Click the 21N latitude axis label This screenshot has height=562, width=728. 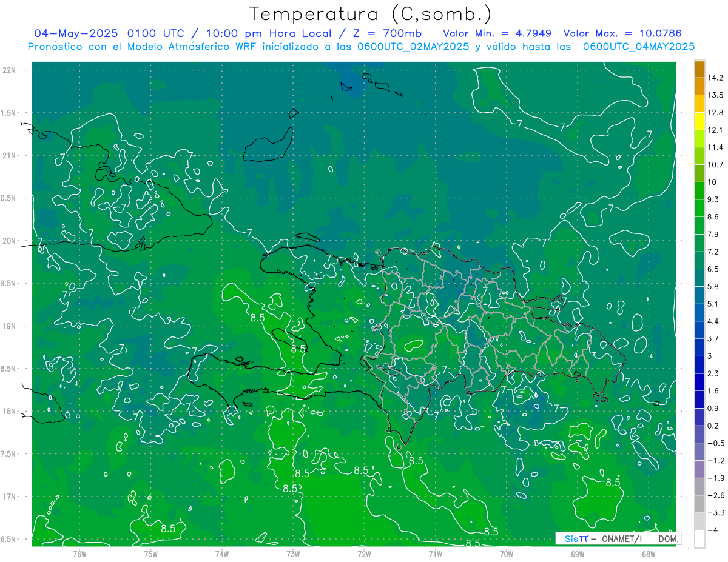8,156
